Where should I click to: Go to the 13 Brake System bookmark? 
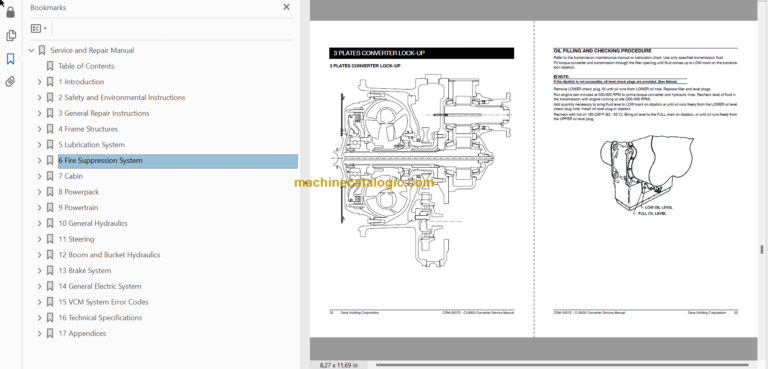pos(85,271)
